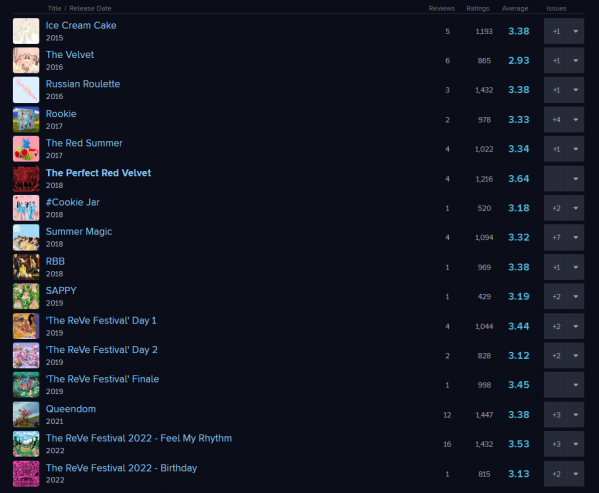Sort by the Ratings column header
This screenshot has width=599, height=493.
tap(478, 8)
